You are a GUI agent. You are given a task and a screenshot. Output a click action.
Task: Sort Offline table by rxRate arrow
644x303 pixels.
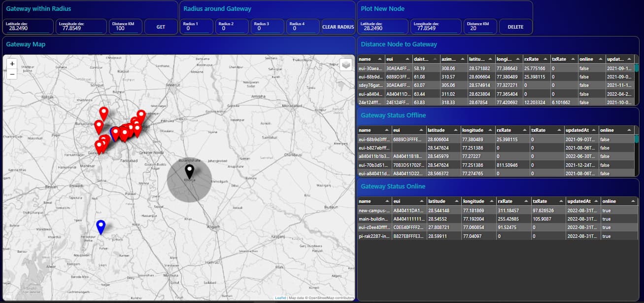[524, 130]
